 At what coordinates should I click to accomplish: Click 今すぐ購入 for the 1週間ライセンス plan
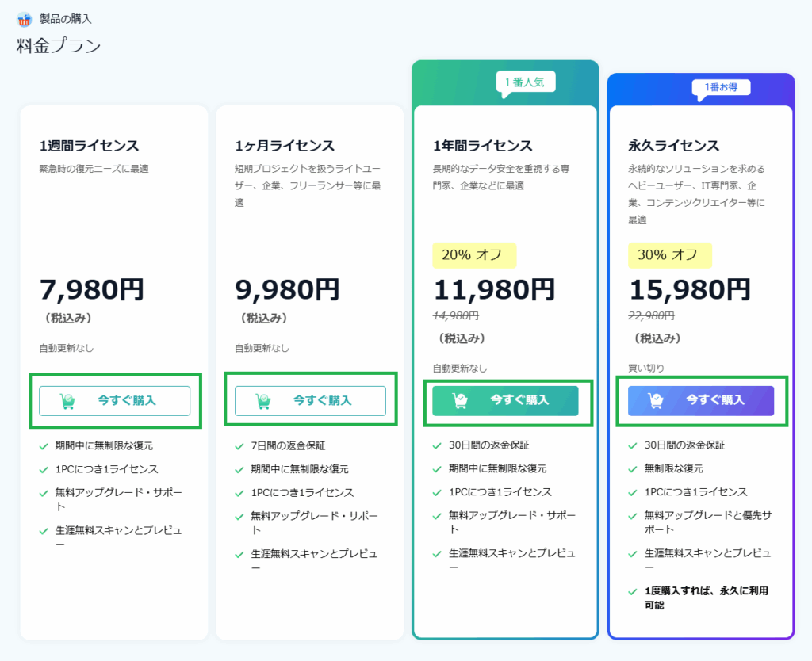click(113, 401)
